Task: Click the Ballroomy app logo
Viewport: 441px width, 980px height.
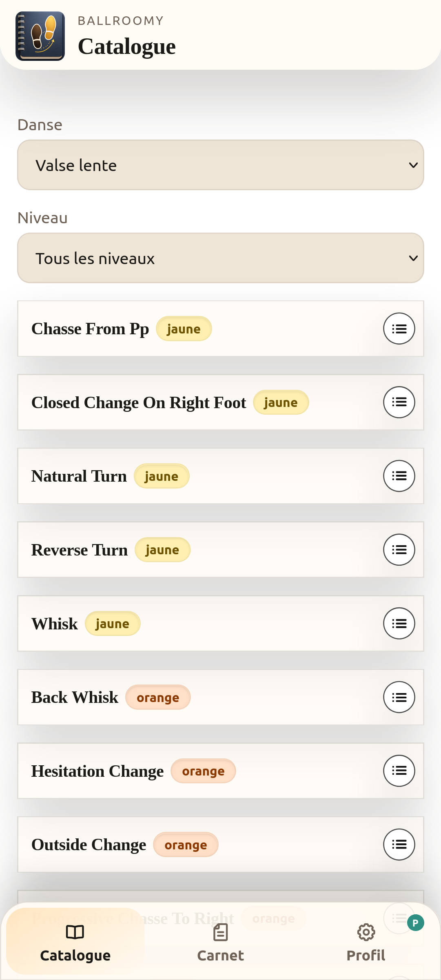Action: (40, 36)
